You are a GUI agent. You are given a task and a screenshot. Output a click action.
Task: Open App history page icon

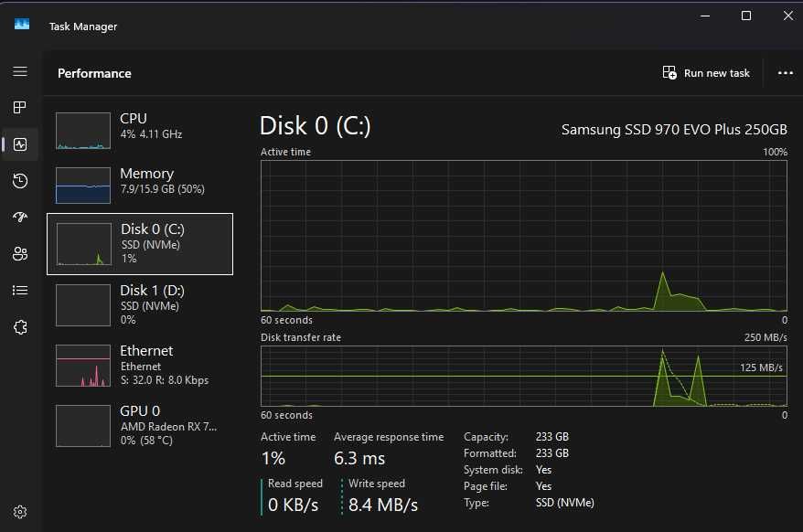tap(20, 181)
